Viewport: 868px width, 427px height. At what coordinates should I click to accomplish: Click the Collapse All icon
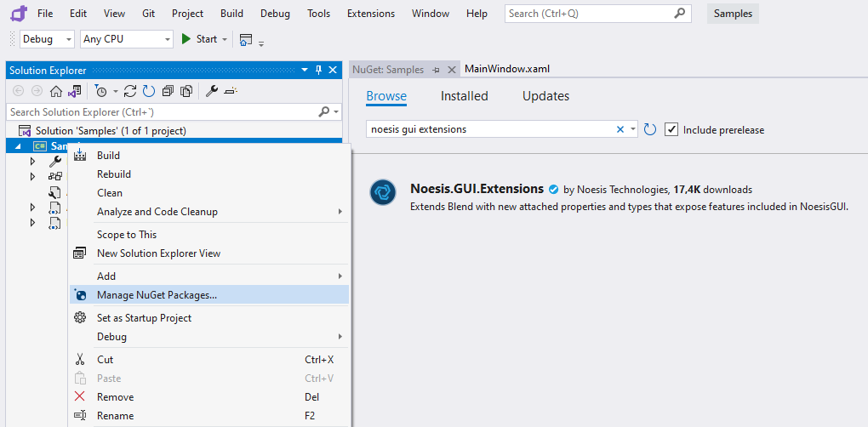pyautogui.click(x=168, y=91)
